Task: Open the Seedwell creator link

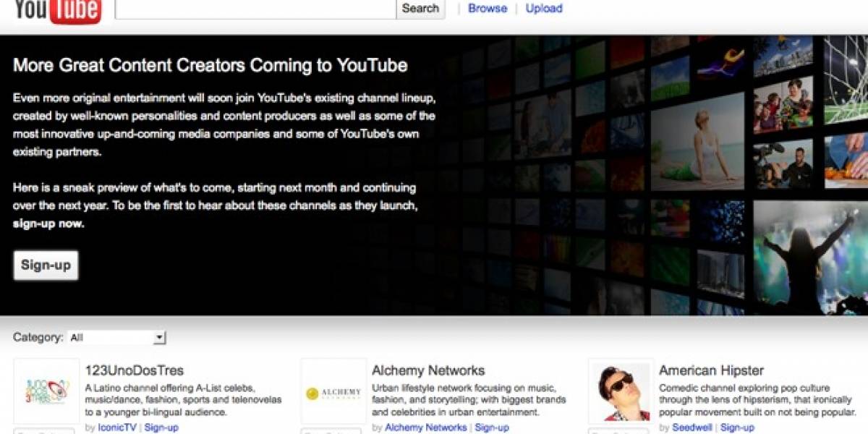Action: pos(693,427)
